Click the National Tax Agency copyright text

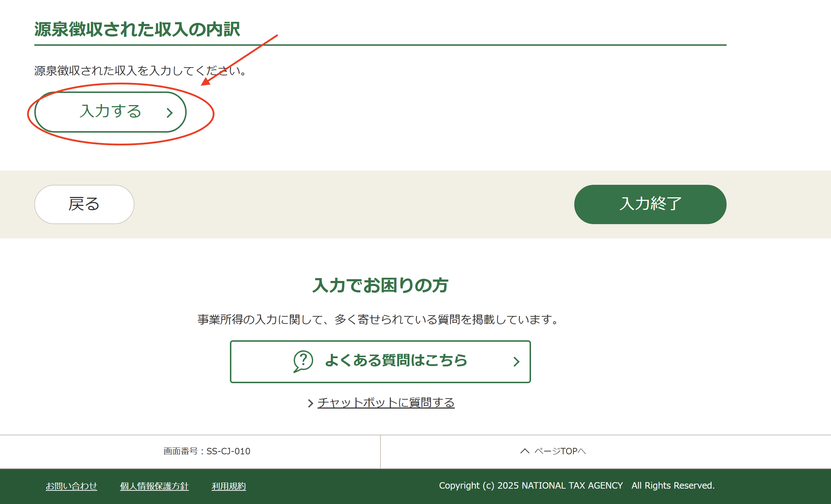(x=577, y=485)
